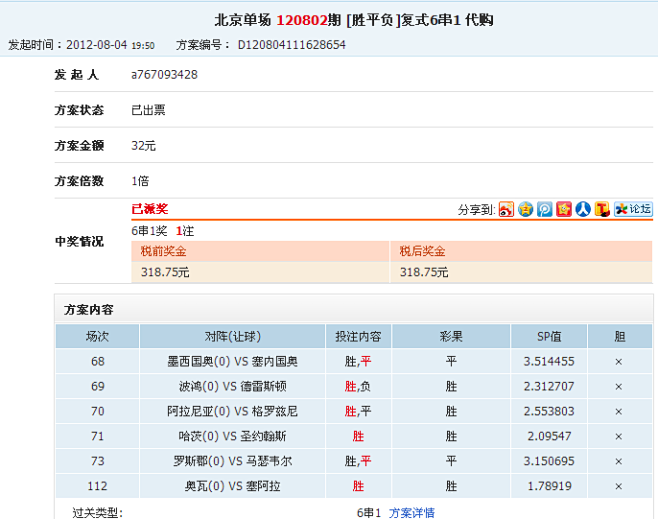This screenshot has width=658, height=519.
Task: Click match number 73 cell
Action: click(x=97, y=461)
